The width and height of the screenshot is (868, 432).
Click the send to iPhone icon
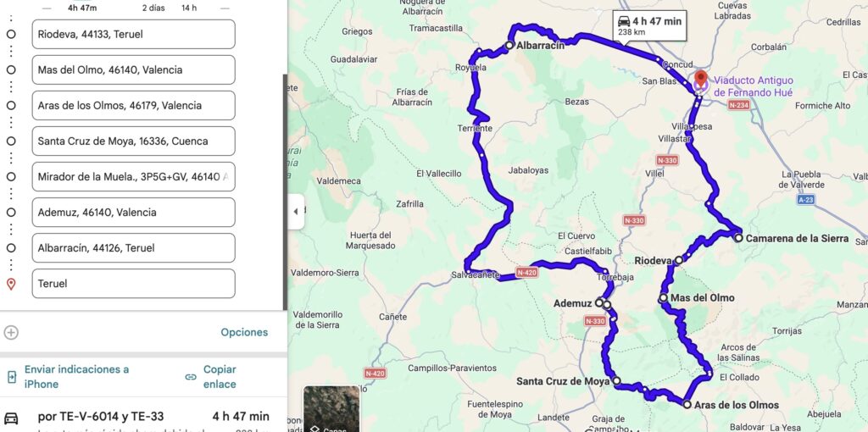[11, 377]
